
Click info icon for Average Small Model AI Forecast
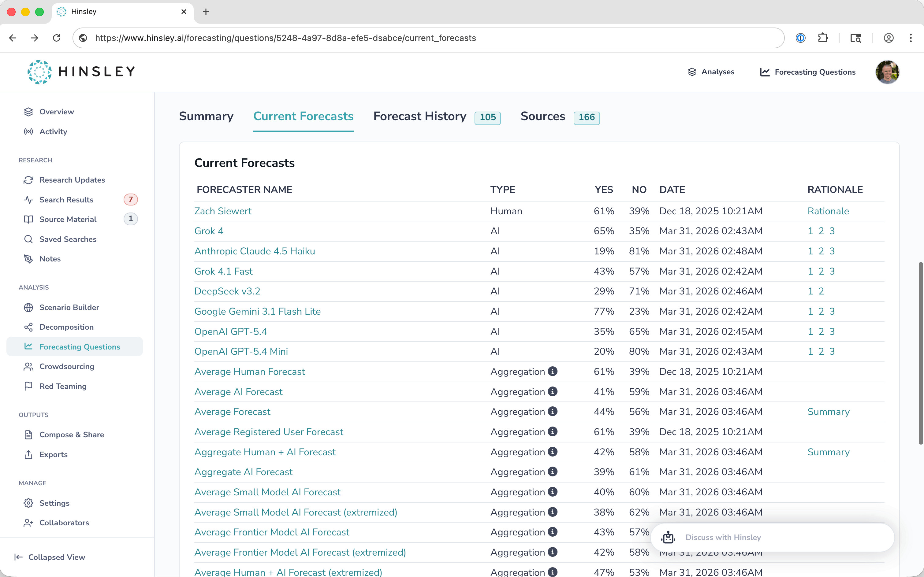coord(553,492)
